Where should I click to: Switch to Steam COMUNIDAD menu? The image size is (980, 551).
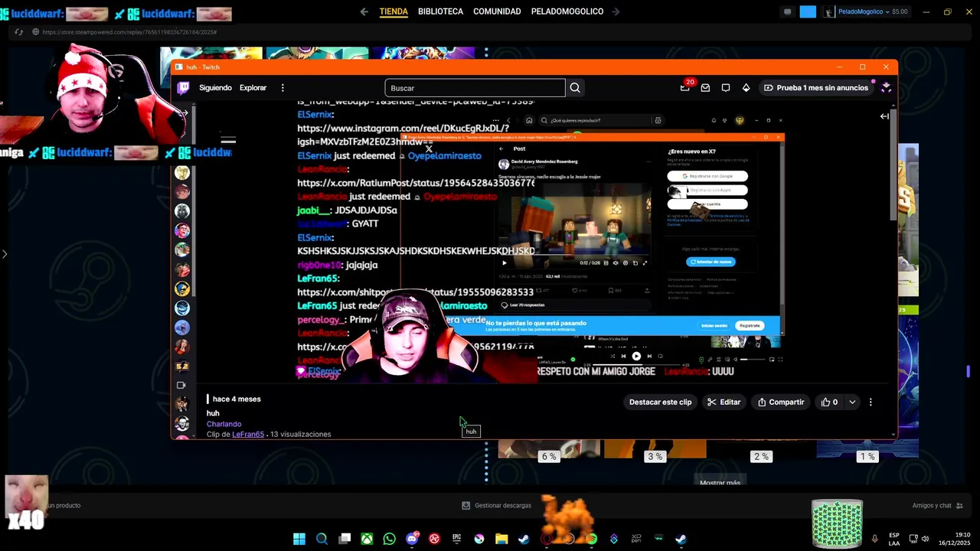coord(497,11)
